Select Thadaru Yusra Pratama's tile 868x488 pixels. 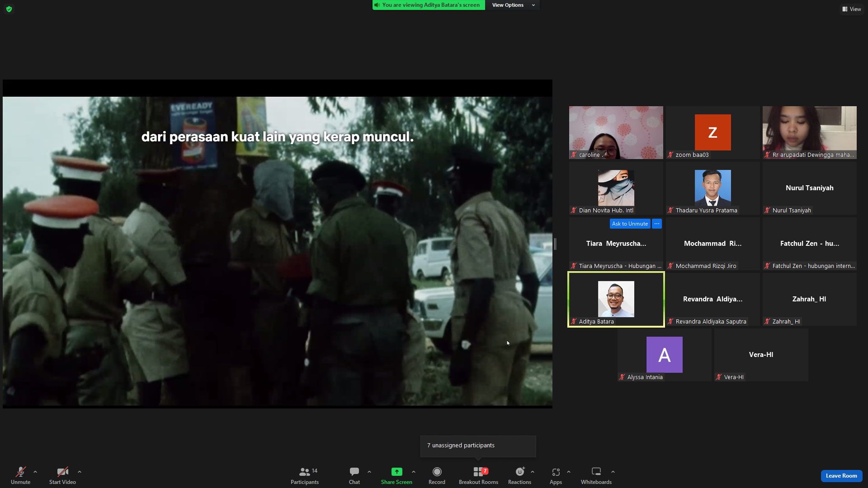[712, 188]
